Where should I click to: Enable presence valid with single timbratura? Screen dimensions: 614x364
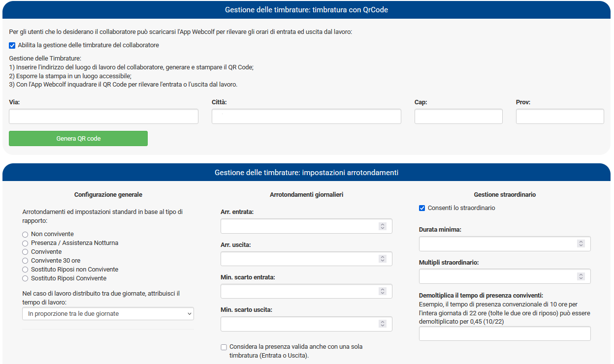[x=224, y=347]
